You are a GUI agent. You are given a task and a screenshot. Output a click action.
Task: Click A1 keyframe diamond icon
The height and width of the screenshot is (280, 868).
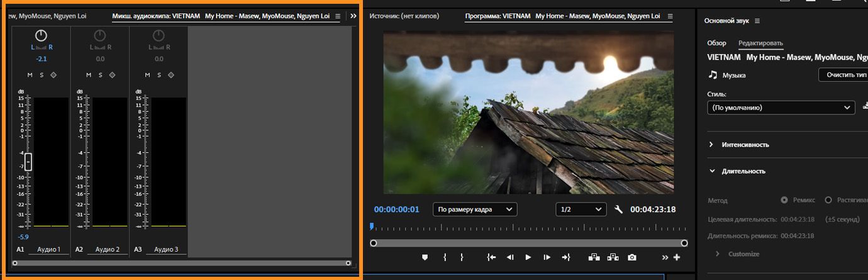coord(53,75)
